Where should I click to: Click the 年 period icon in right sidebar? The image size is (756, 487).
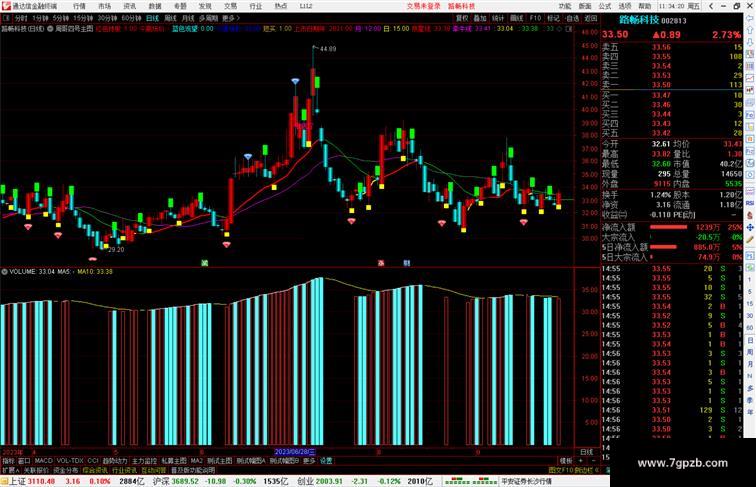point(750,412)
